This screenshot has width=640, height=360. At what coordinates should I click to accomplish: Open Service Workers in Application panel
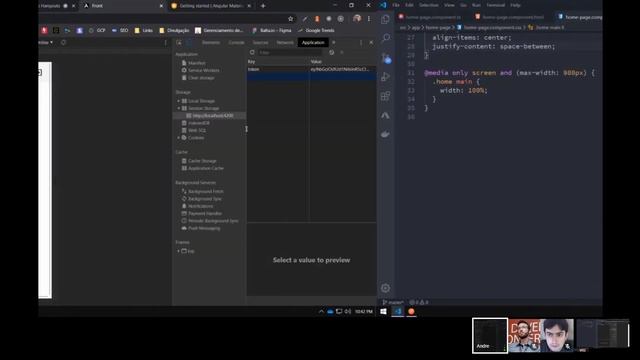204,70
